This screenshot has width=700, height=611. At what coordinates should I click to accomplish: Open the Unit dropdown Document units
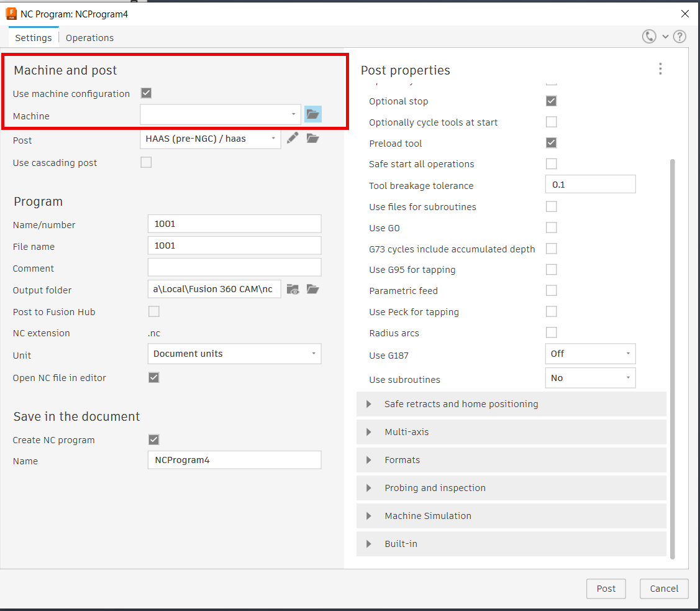coord(234,354)
